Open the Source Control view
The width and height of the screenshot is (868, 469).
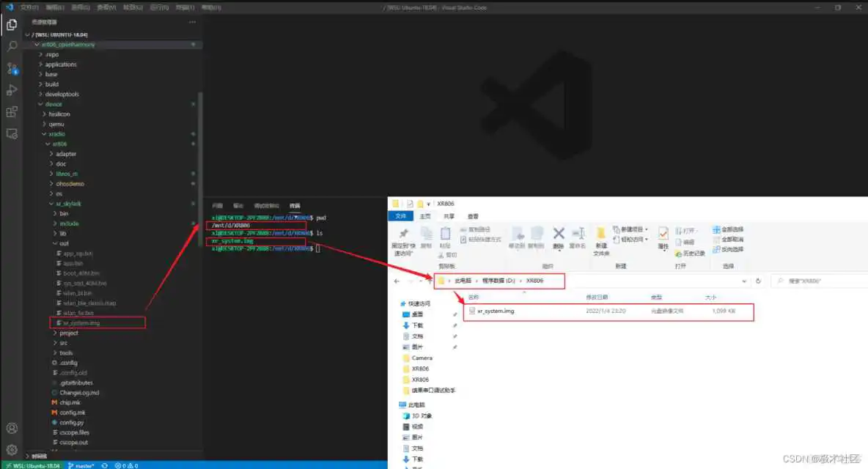[12, 68]
